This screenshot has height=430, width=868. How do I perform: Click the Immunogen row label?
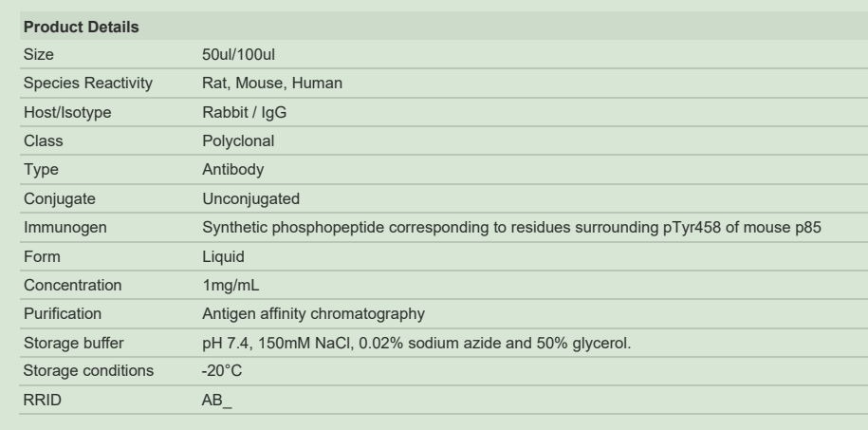(x=65, y=228)
